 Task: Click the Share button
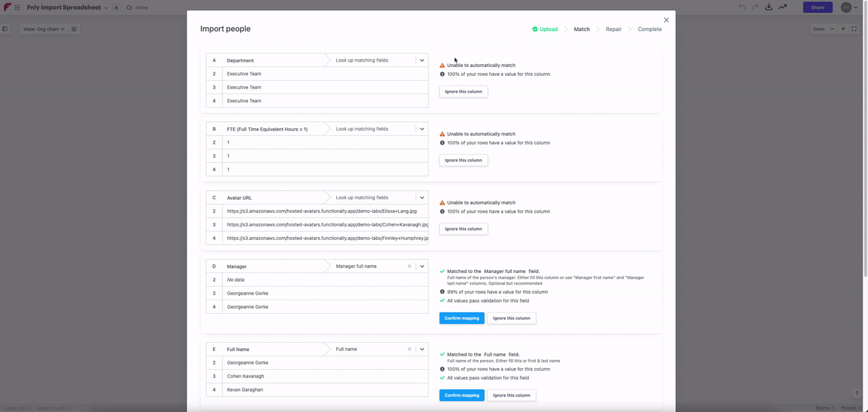pos(817,7)
